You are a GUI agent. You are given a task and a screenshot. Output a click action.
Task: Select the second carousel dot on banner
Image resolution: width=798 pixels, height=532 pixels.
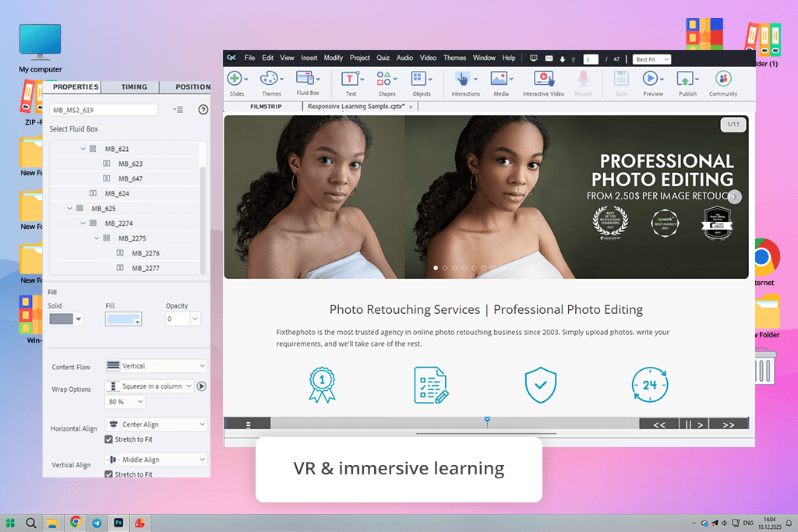point(445,267)
